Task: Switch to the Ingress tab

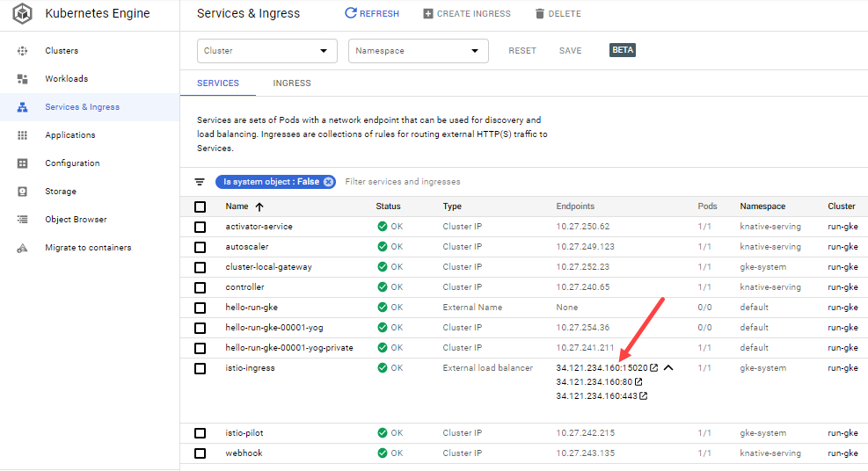Action: pos(292,83)
